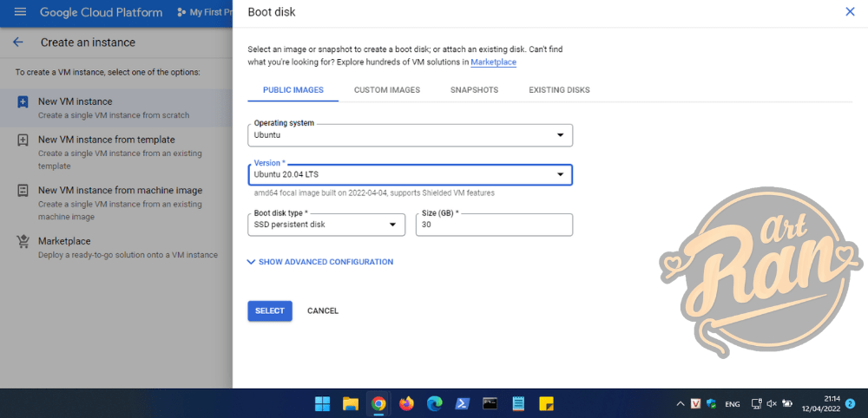Show hidden system tray icons
The height and width of the screenshot is (418, 868).
tap(681, 403)
